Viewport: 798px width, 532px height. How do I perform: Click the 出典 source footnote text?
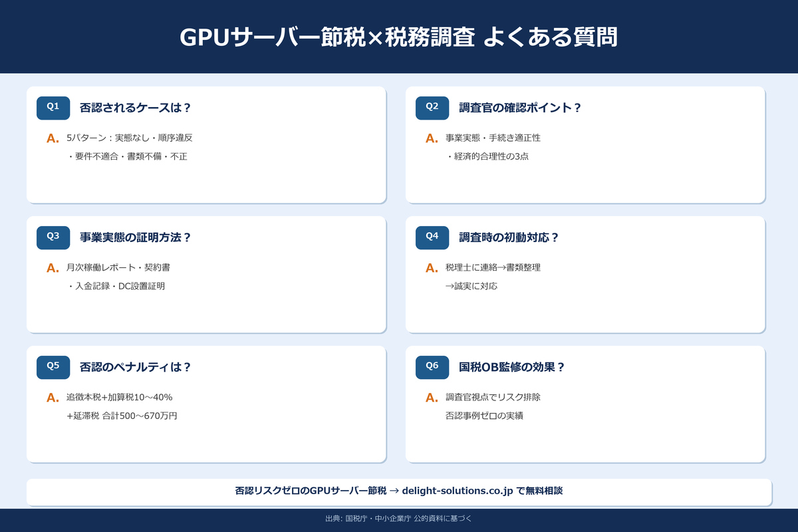click(399, 519)
